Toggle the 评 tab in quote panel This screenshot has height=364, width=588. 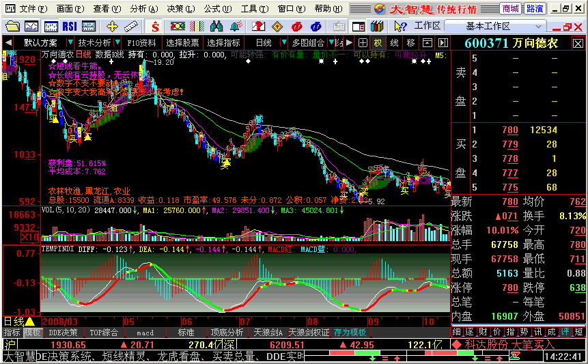pos(565,332)
